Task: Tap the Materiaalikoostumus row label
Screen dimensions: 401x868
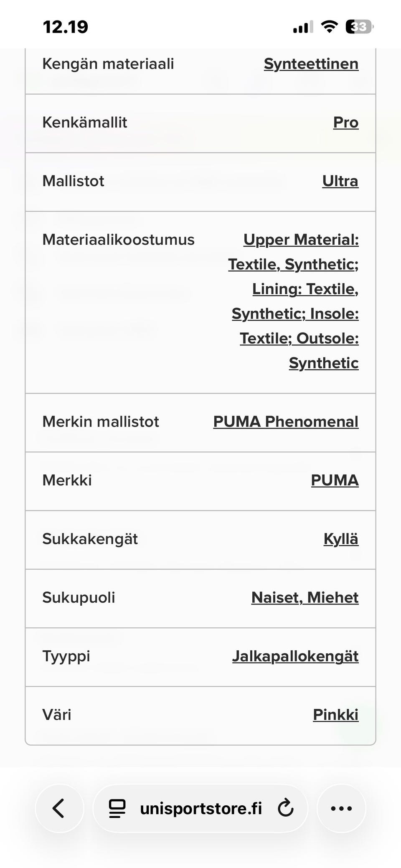Action: 118,240
